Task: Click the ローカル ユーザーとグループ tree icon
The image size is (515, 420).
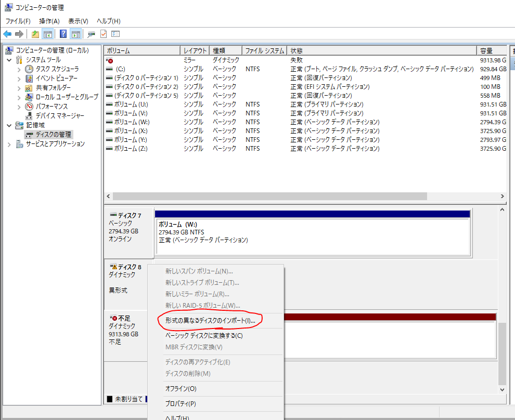Action: coord(29,97)
